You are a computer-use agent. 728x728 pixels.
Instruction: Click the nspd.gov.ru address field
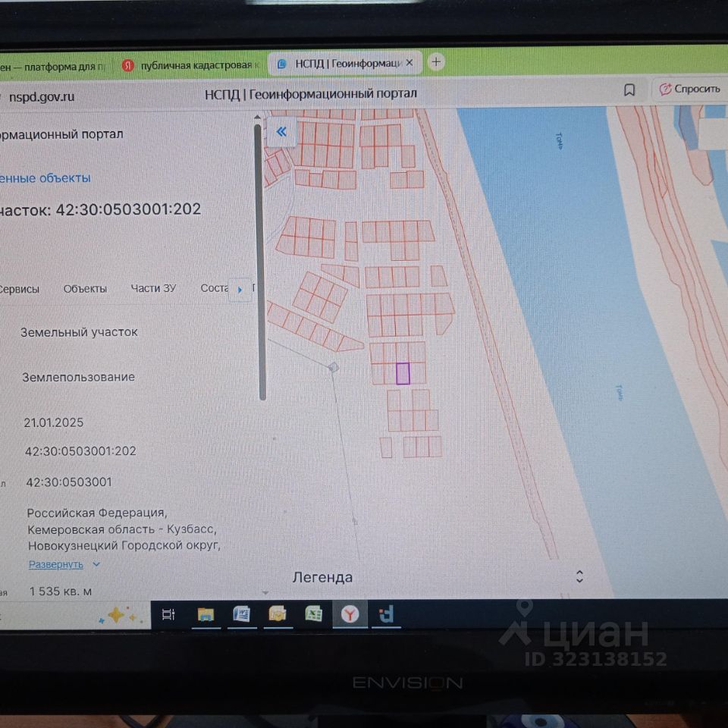coord(42,96)
